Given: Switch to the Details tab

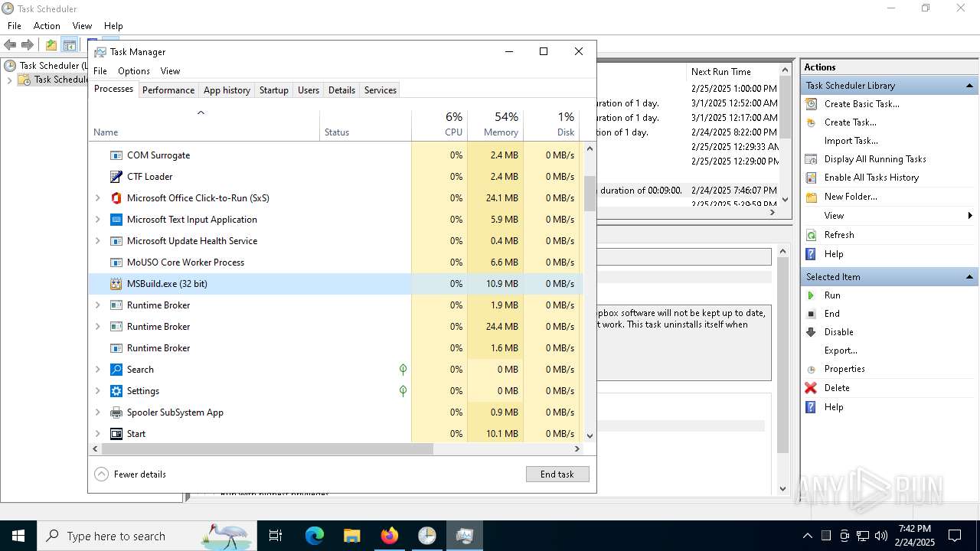Looking at the screenshot, I should click(x=341, y=90).
